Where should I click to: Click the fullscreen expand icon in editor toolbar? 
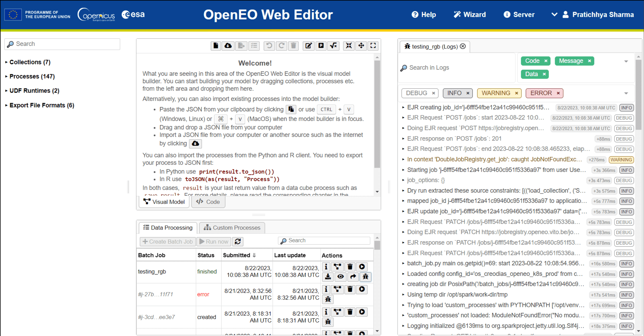[373, 46]
